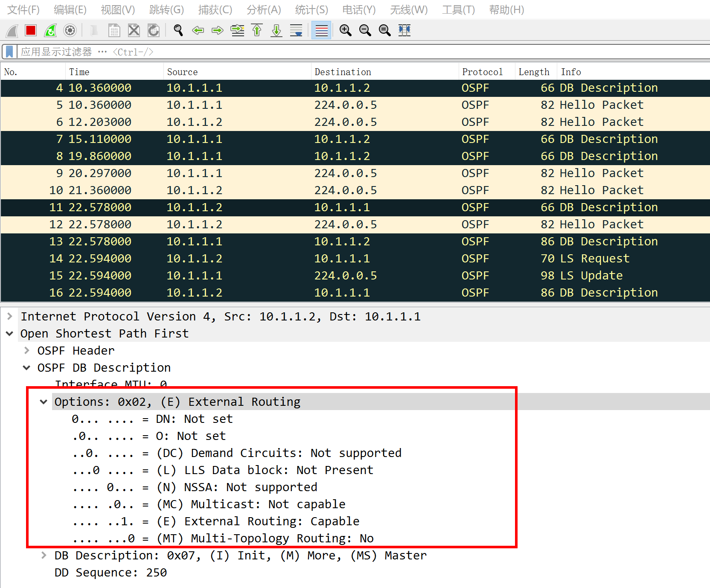Open the 分析(A) menu
The image size is (710, 588).
coord(264,10)
